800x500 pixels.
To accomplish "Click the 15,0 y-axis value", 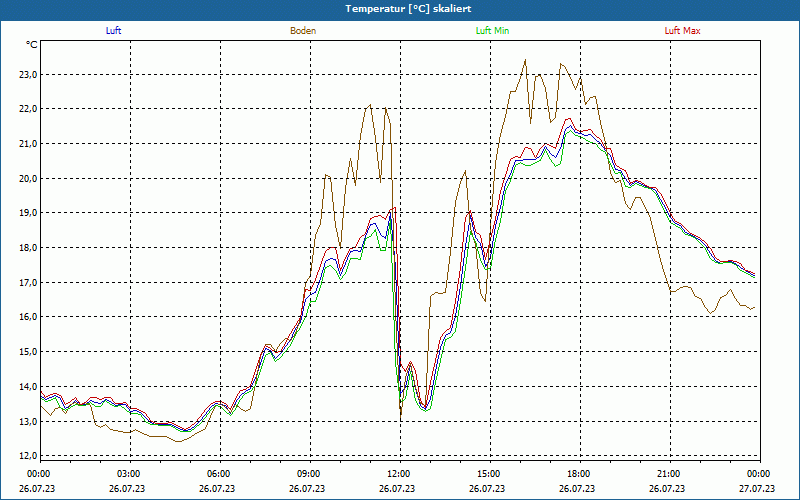I will point(29,352).
